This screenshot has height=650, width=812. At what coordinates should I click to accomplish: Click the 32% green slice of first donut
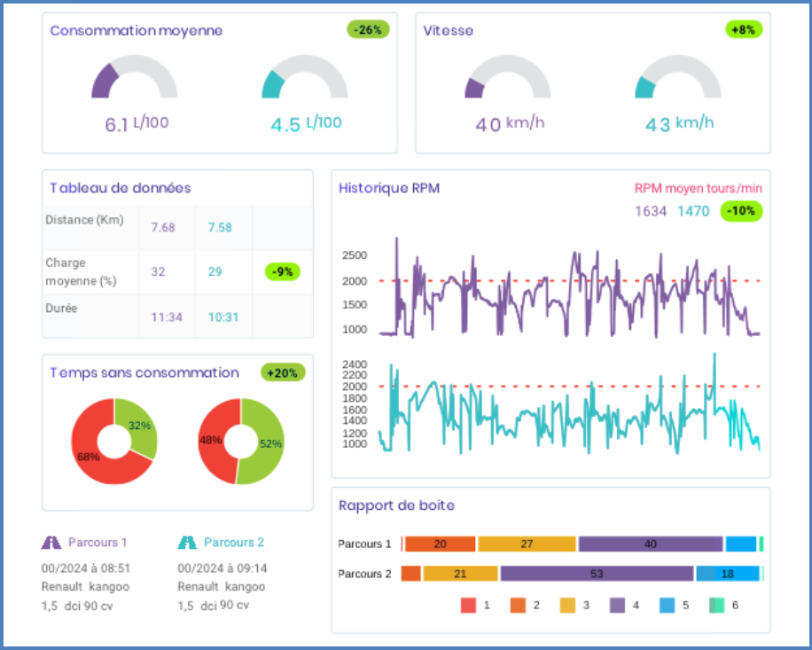click(139, 426)
